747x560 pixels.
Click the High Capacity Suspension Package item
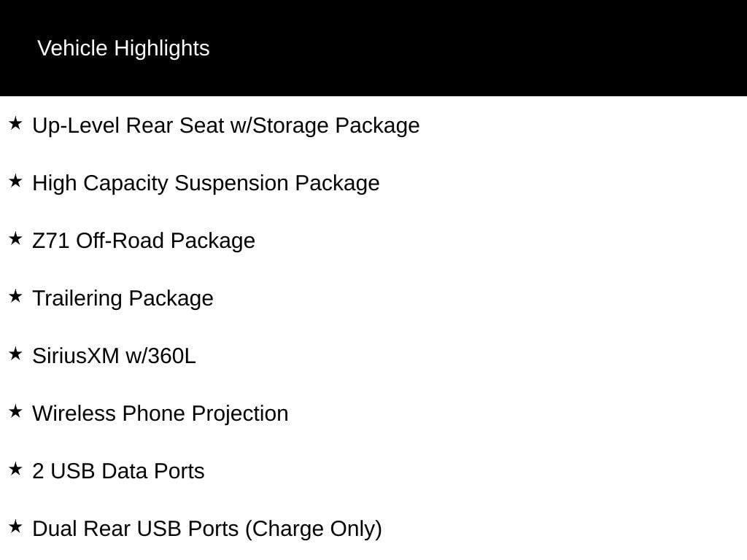(x=206, y=184)
